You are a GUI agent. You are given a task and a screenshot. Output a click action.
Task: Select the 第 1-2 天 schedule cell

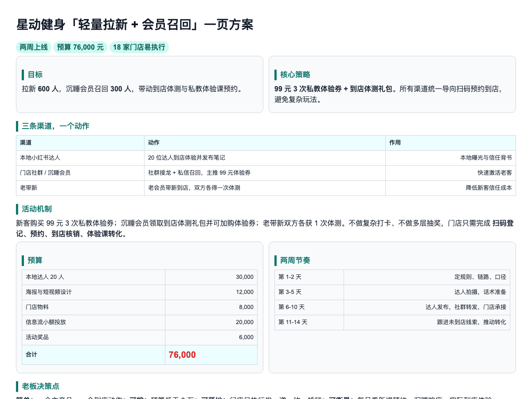309,277
